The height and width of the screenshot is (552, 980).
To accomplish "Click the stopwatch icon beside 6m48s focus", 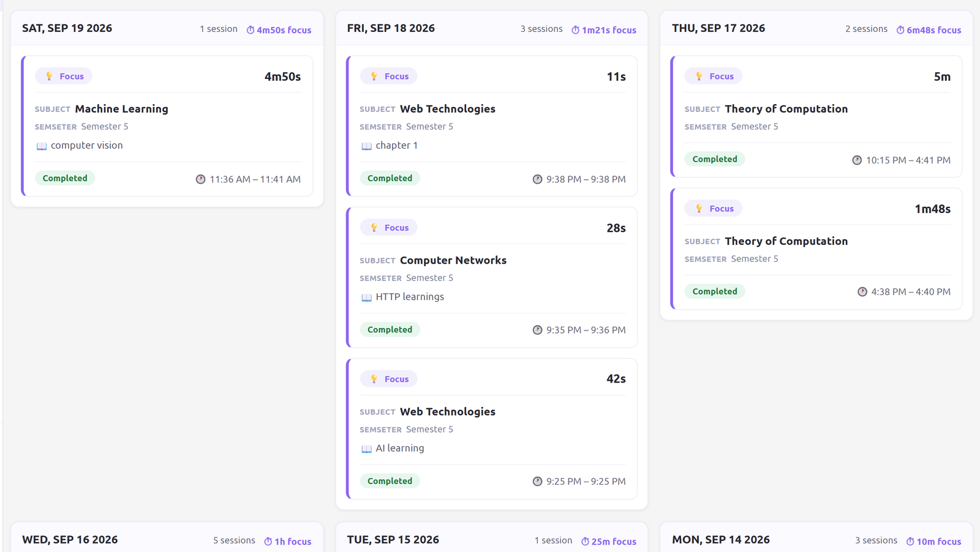I will [x=900, y=30].
